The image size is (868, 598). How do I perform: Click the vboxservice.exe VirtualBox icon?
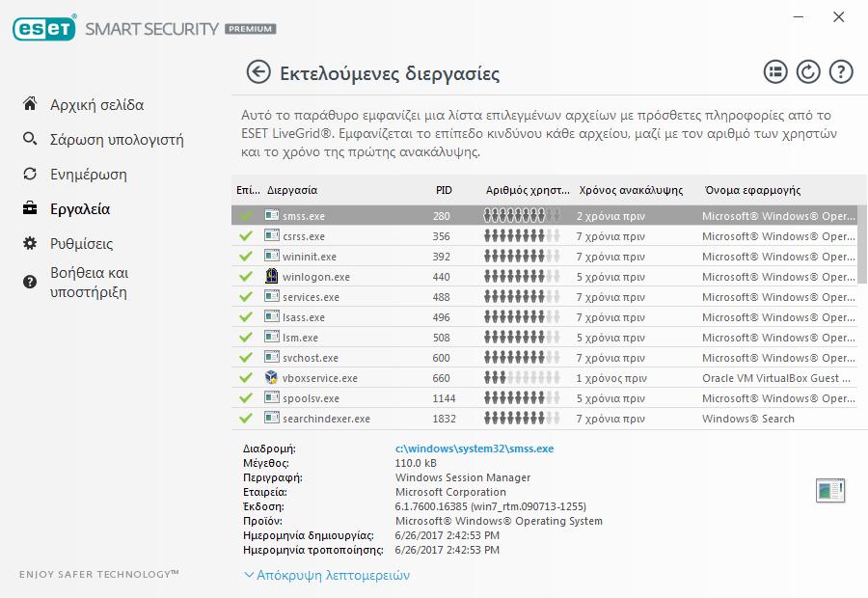point(271,377)
